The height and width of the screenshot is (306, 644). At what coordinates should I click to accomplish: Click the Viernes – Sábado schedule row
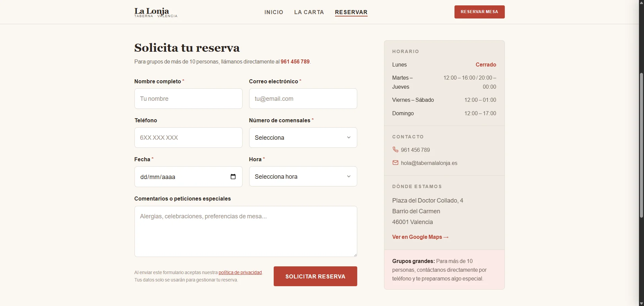click(444, 100)
